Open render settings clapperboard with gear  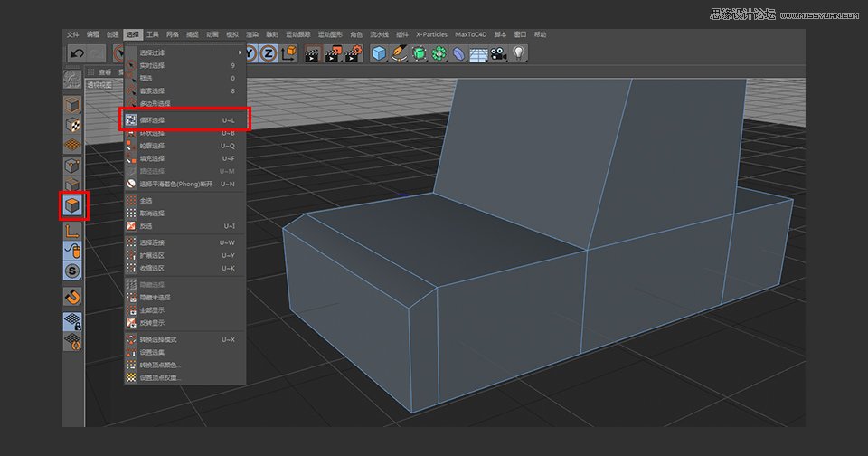pos(354,54)
